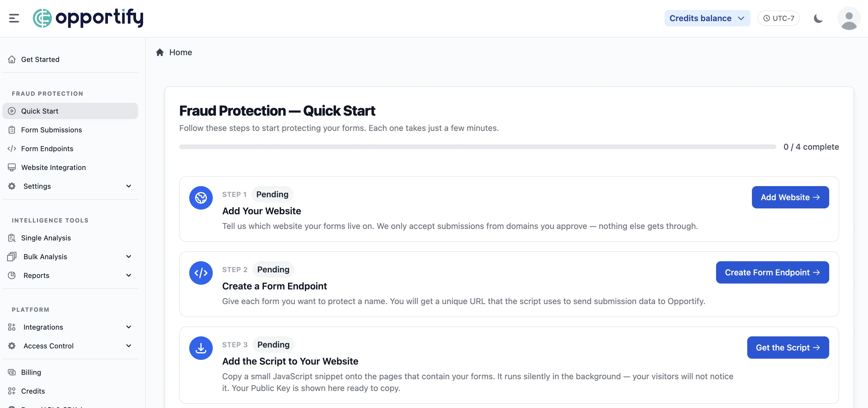The height and width of the screenshot is (408, 868).
Task: Open the Credits balance dropdown
Action: click(x=707, y=18)
